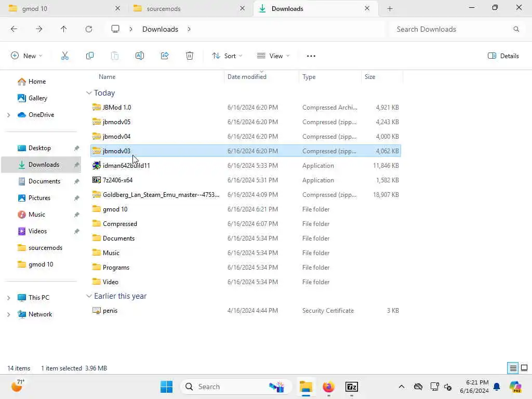Screen dimensions: 532x399
Task: Click the Rename icon in toolbar
Action: click(139, 56)
